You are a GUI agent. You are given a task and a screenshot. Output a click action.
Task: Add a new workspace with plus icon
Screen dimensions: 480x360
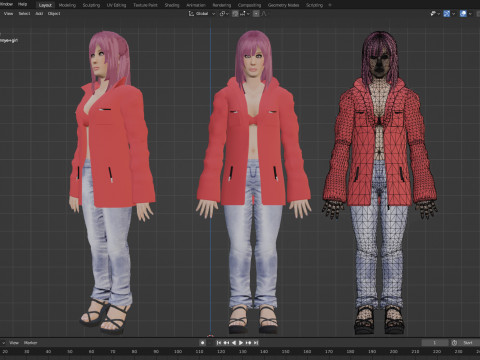(x=330, y=5)
